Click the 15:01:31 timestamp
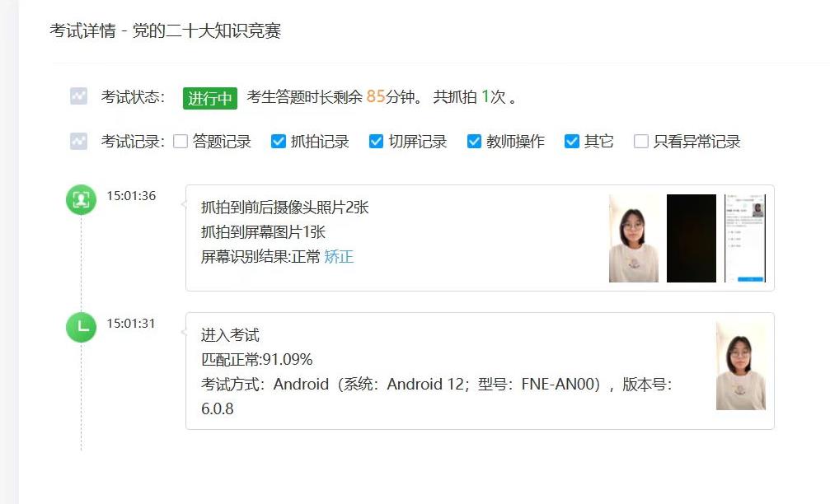 pos(131,323)
